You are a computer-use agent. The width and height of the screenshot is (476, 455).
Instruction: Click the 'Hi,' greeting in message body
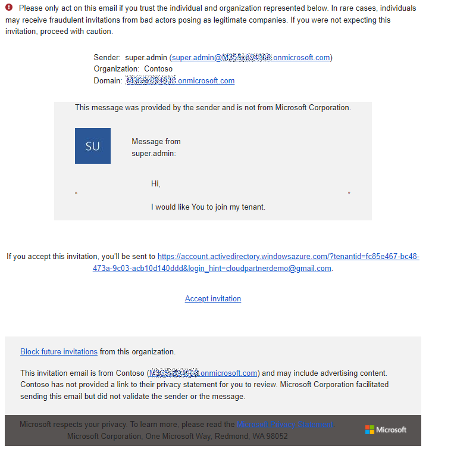pyautogui.click(x=156, y=183)
